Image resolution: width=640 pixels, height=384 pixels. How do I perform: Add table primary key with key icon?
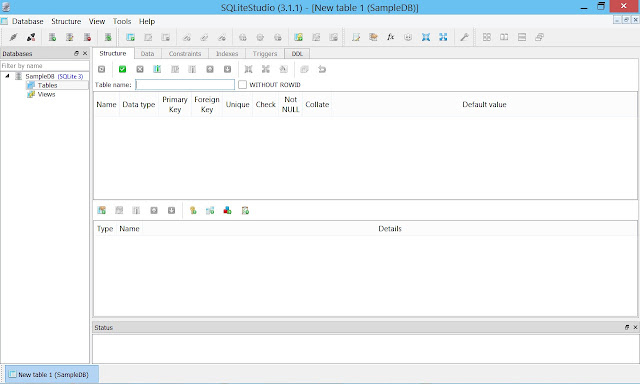[x=193, y=210]
